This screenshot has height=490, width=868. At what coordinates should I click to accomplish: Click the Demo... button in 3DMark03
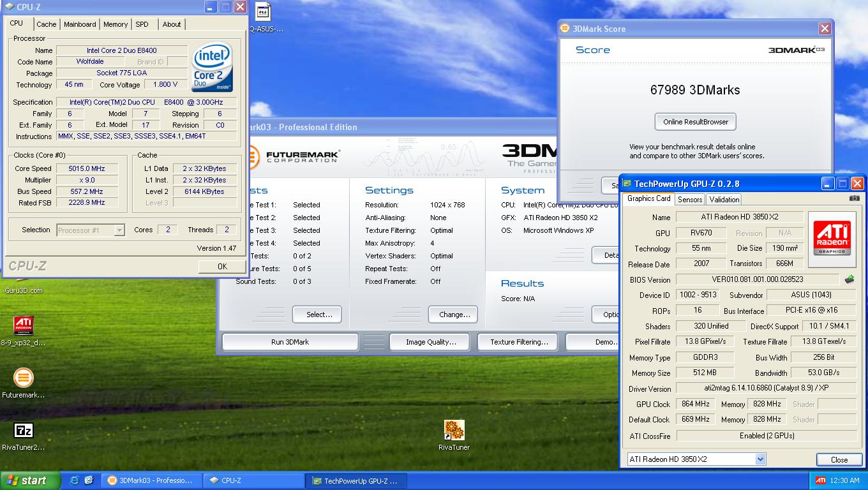pyautogui.click(x=592, y=342)
